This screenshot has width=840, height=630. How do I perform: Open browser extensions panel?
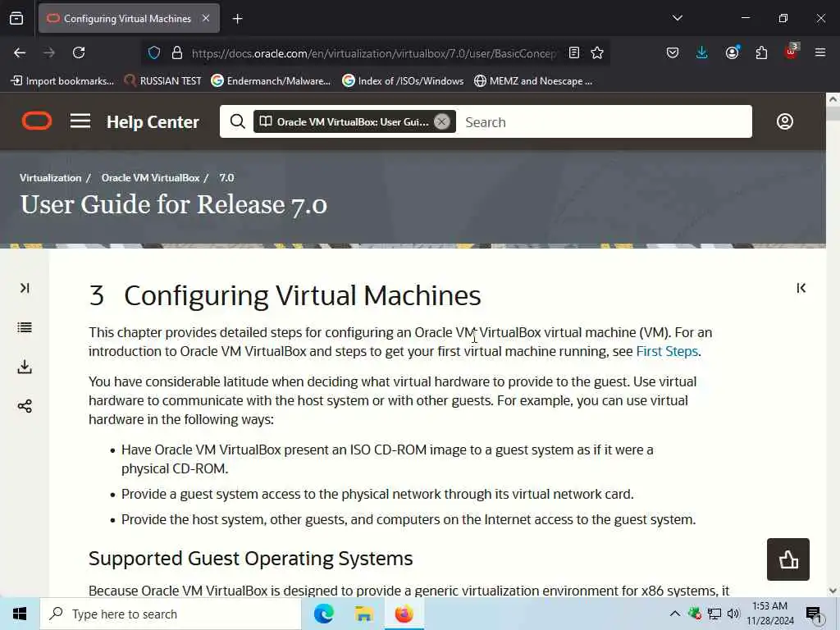(761, 52)
